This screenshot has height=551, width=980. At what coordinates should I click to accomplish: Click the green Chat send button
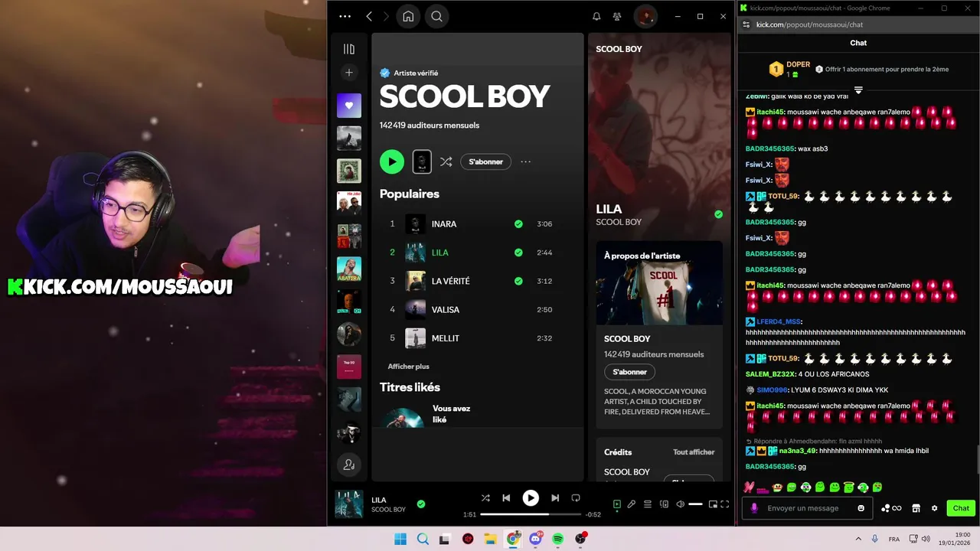pyautogui.click(x=961, y=508)
